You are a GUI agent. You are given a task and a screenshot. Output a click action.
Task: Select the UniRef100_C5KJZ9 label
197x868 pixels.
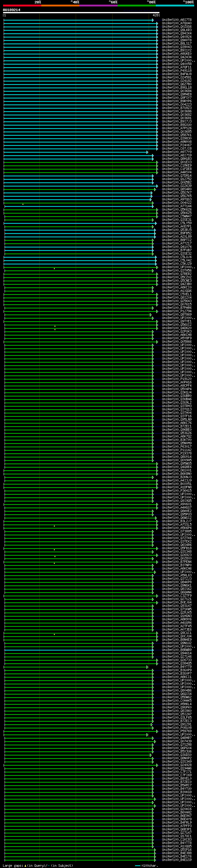[177, 264]
